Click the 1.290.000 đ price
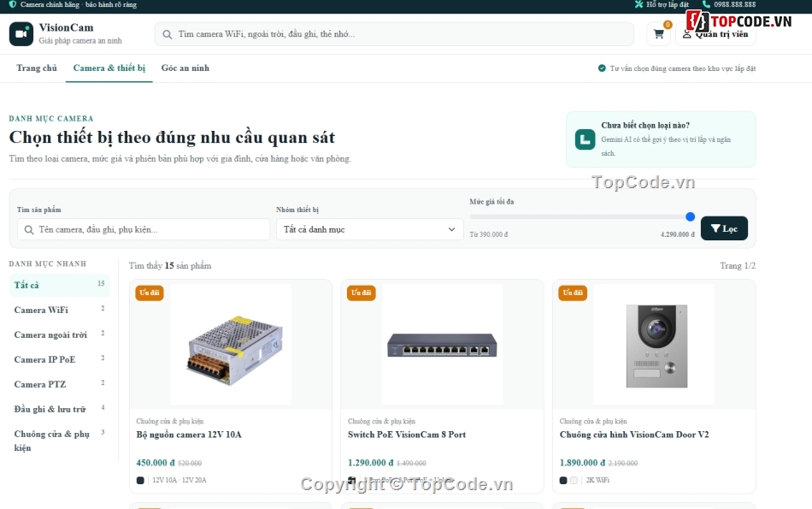 (x=371, y=463)
